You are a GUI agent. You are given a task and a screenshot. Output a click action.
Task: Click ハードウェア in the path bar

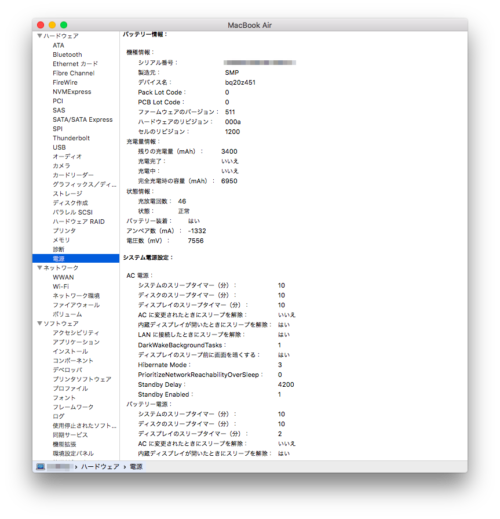[100, 466]
